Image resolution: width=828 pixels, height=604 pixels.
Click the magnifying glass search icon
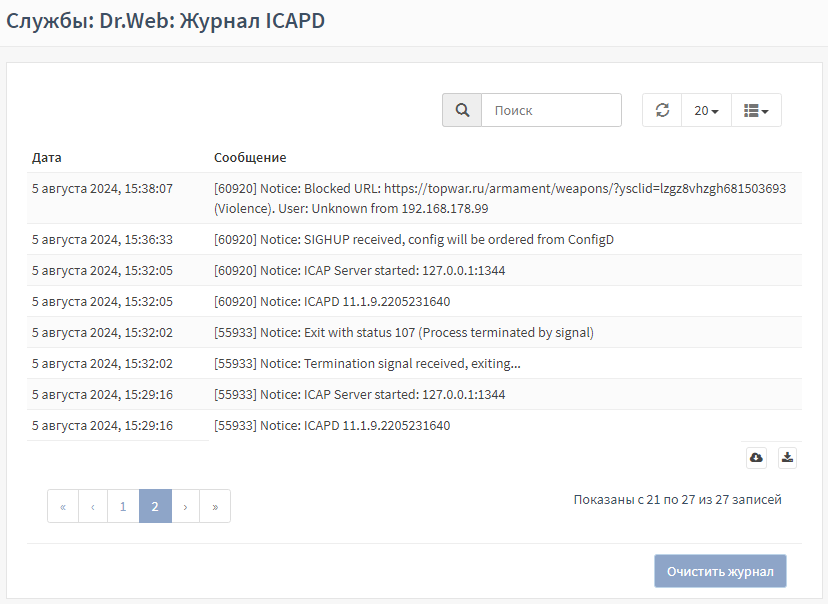[462, 110]
